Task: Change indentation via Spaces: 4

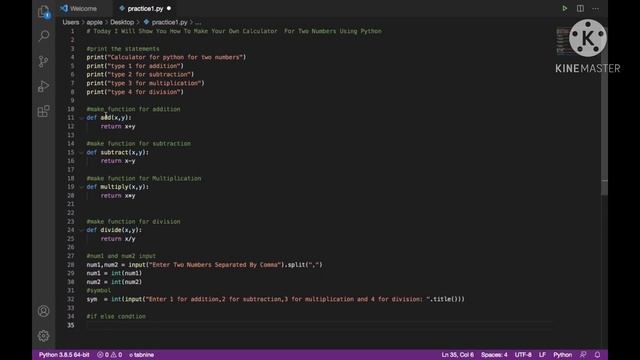Action: pos(494,355)
